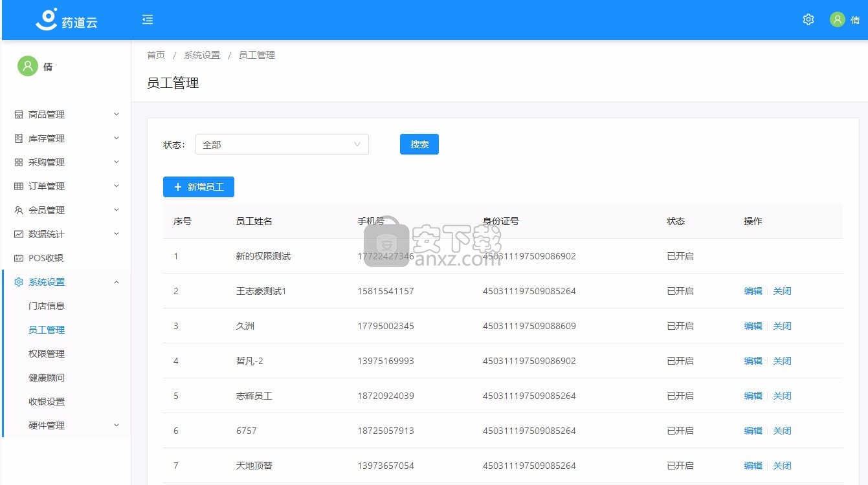Open settings gear in top bar
This screenshot has height=485, width=868.
(808, 19)
